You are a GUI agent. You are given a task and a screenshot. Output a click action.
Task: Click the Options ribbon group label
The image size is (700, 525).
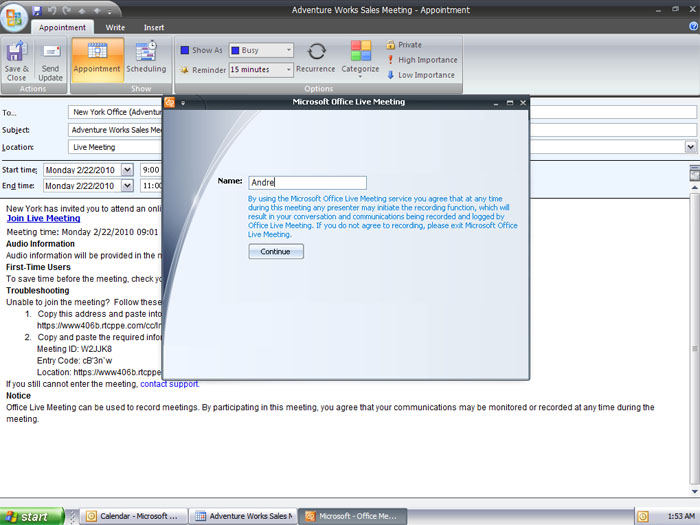(x=318, y=88)
